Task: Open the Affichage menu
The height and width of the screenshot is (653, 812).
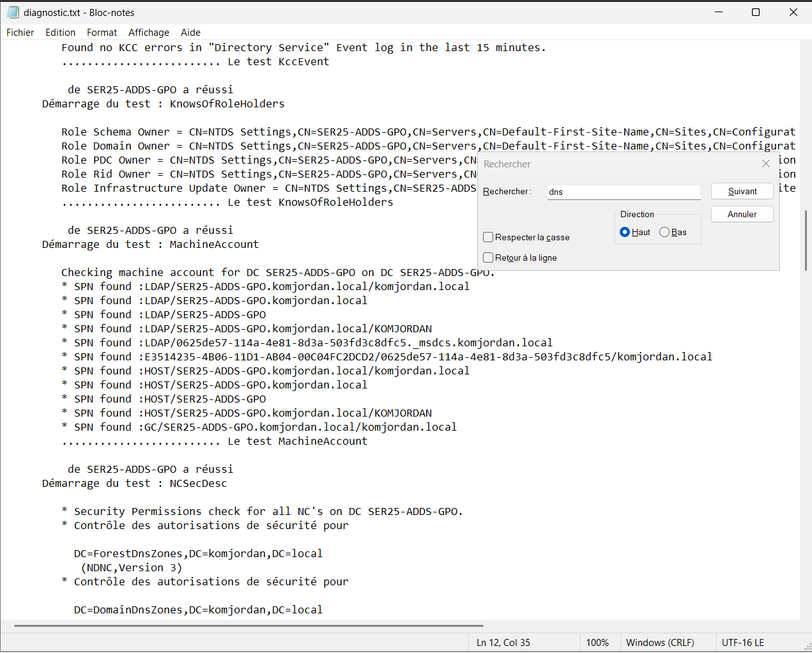Action: click(x=149, y=33)
